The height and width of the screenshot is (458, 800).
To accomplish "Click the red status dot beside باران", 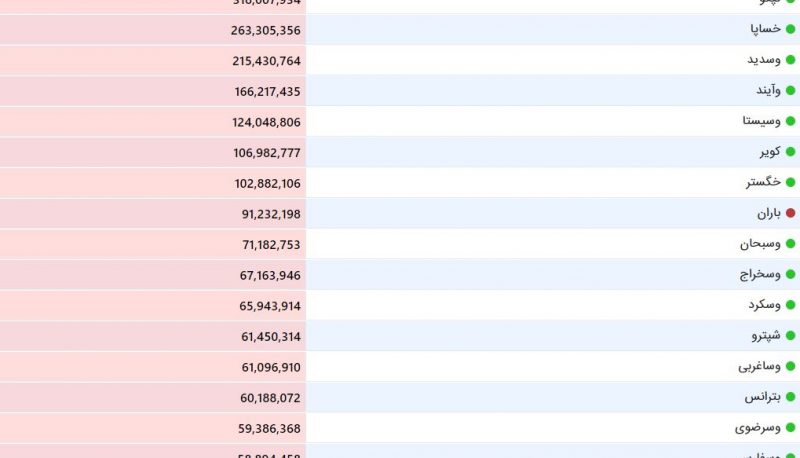I will [790, 213].
